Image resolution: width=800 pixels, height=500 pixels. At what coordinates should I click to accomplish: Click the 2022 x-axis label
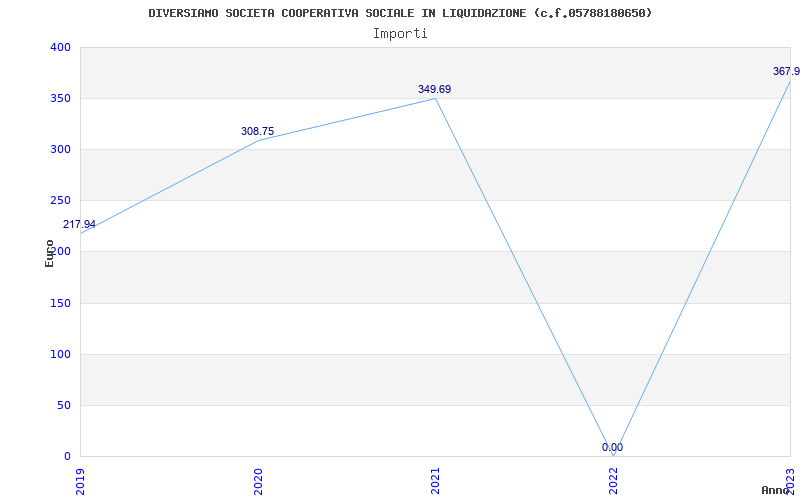pos(613,482)
